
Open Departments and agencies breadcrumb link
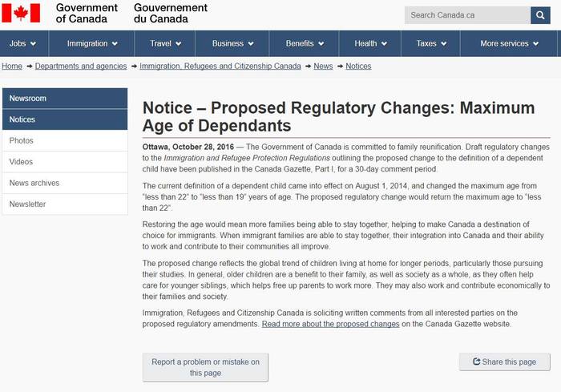coord(81,67)
